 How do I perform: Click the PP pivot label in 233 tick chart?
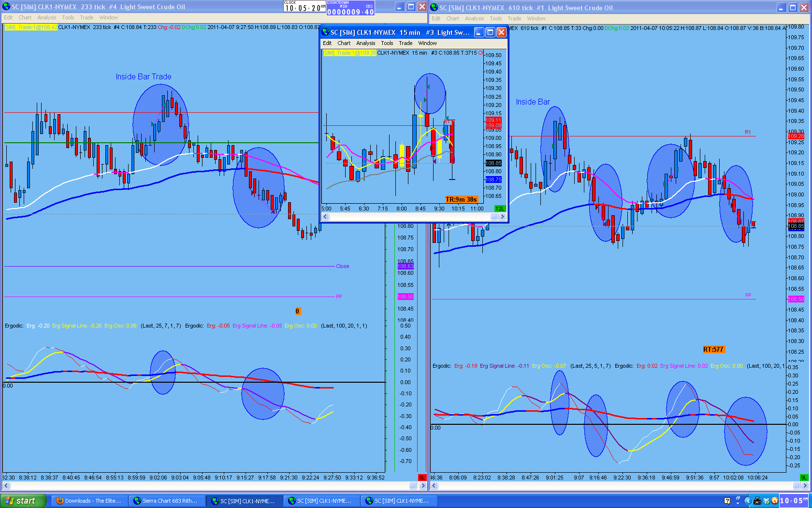(339, 297)
